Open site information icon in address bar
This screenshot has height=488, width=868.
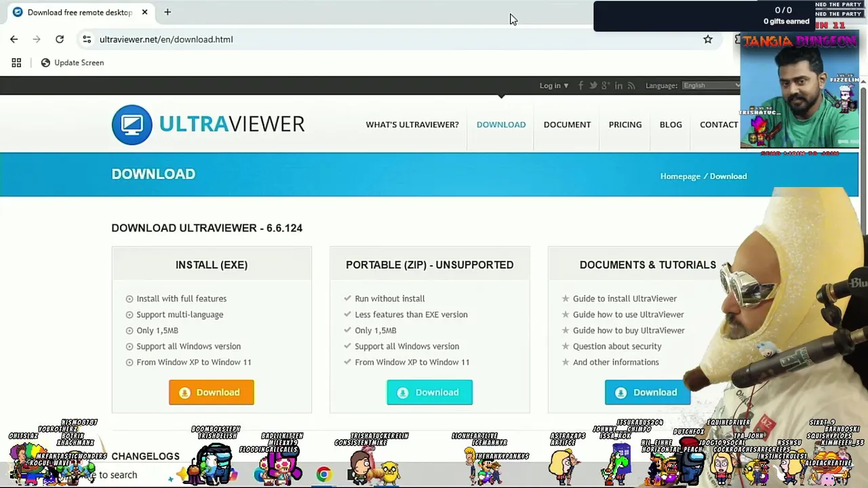87,39
